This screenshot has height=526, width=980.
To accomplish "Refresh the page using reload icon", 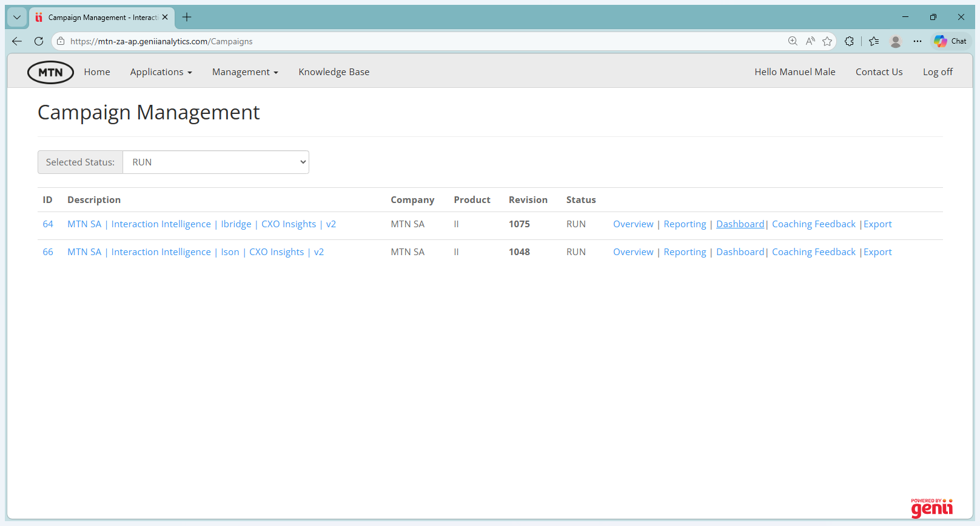I will click(x=39, y=41).
